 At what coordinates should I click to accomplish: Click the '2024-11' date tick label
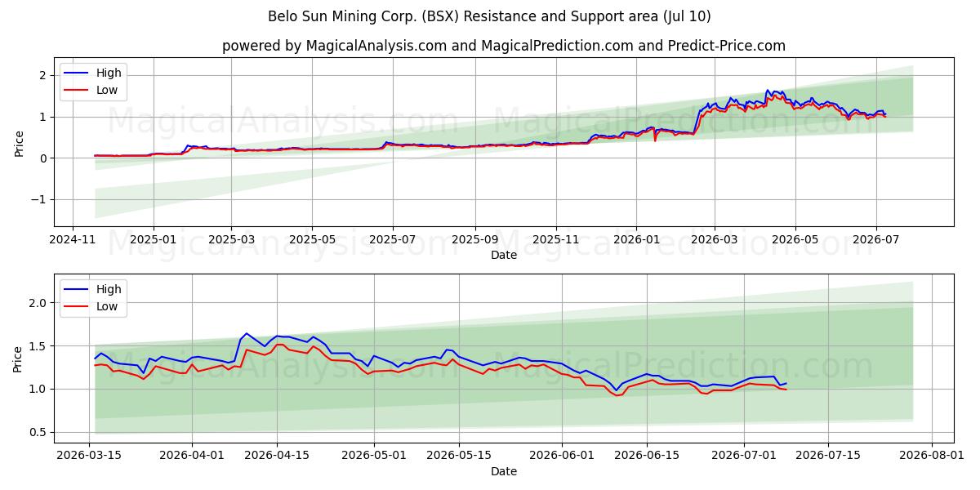click(x=73, y=239)
